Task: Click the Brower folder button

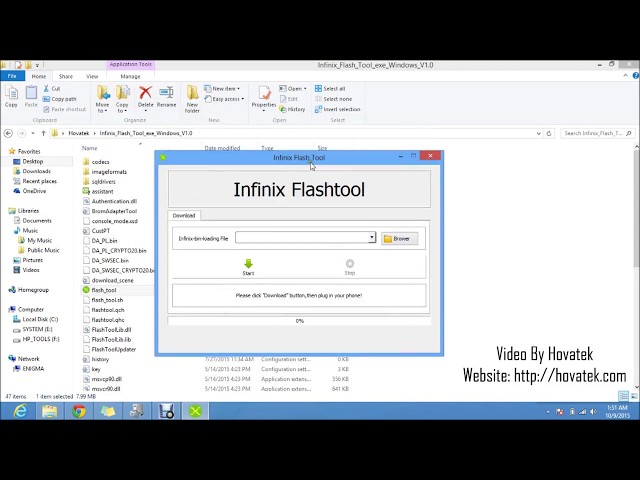Action: 400,239
